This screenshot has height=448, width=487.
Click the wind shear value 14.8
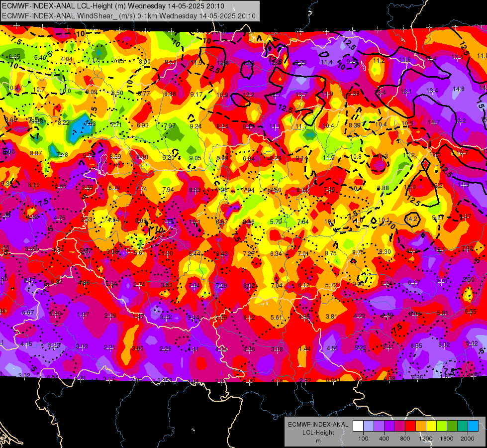pyautogui.click(x=459, y=89)
